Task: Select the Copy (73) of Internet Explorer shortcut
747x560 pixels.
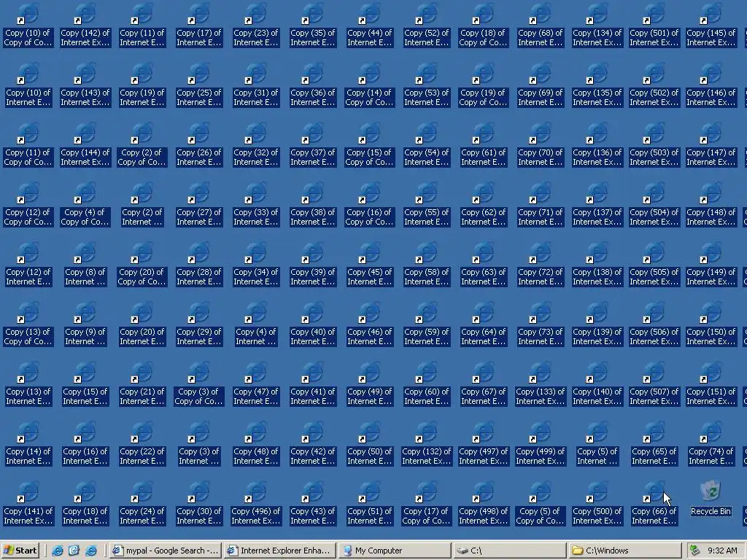Action: tap(541, 324)
